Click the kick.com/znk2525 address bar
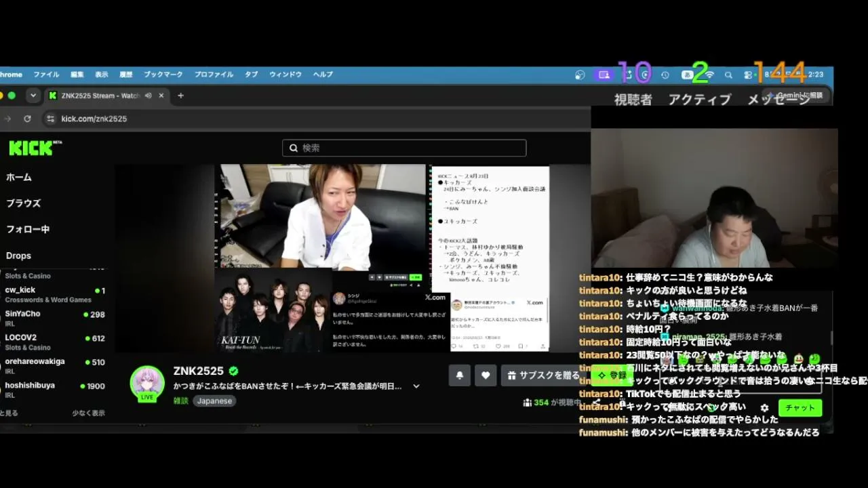Screen dimensions: 868x488 pos(315,119)
